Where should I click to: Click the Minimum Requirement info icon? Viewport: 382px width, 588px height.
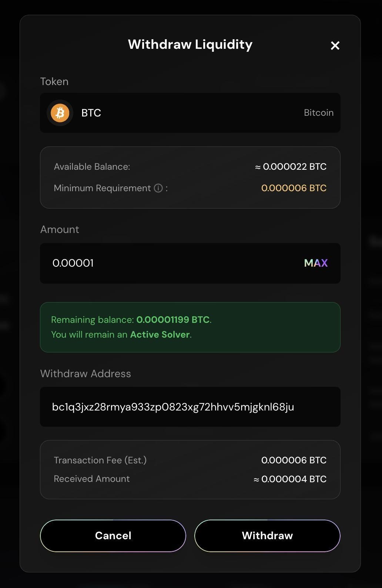coord(158,188)
